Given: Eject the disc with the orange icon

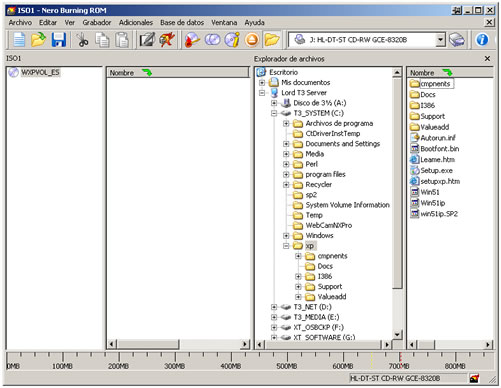Looking at the screenshot, I should [252, 40].
